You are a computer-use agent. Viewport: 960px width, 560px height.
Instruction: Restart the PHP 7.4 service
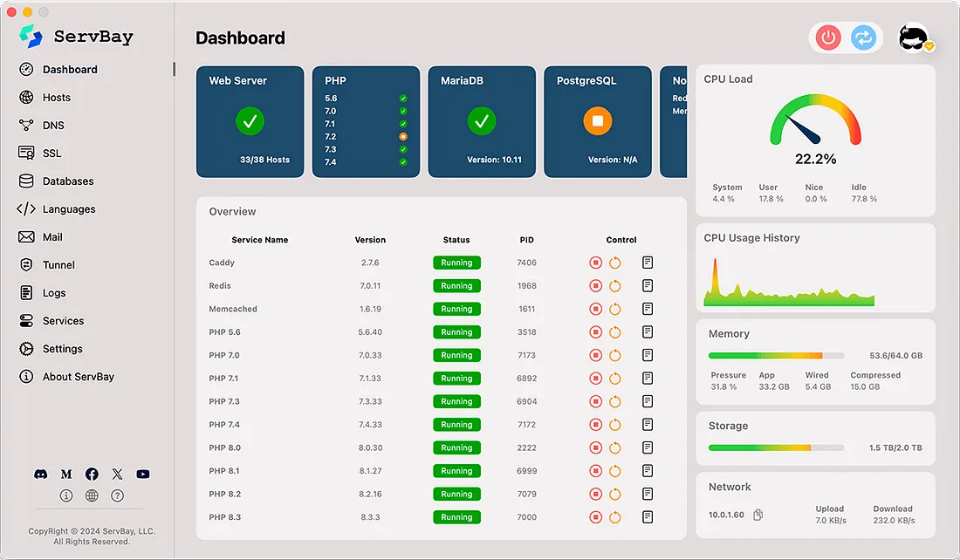[614, 425]
